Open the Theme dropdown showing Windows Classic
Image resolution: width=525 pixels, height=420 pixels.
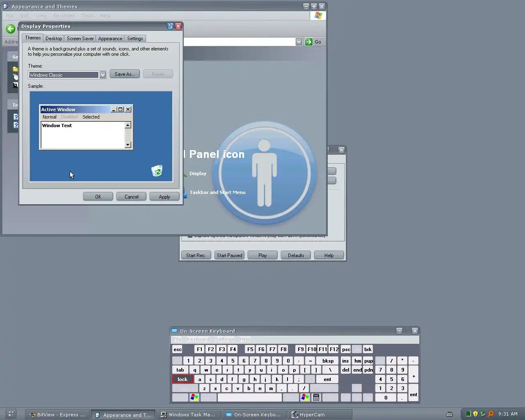(103, 75)
